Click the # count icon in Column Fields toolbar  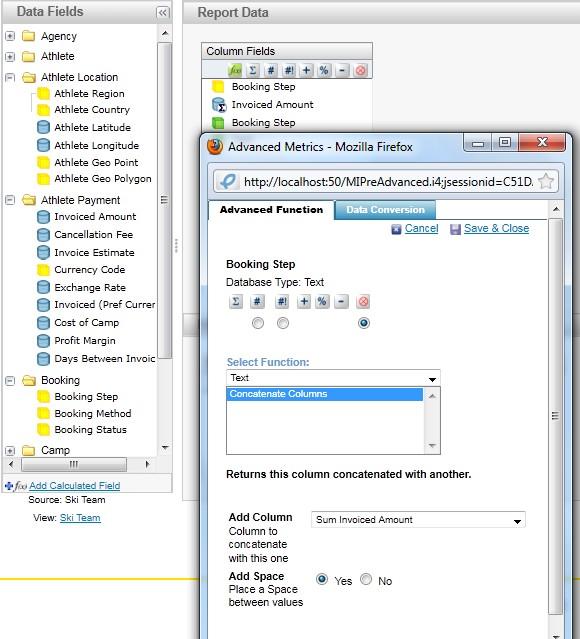[271, 71]
